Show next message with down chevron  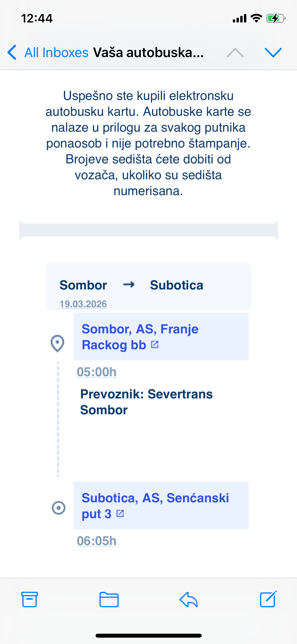coord(273,52)
